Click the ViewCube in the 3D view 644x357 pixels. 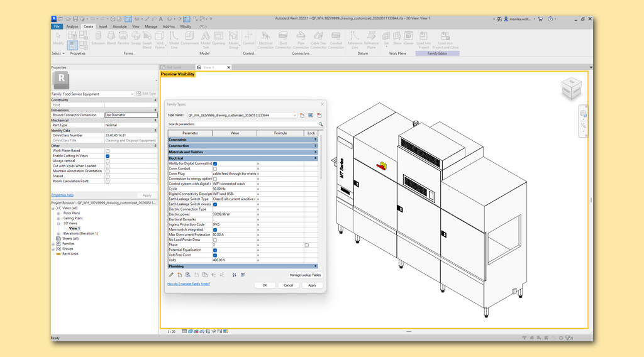tap(571, 88)
